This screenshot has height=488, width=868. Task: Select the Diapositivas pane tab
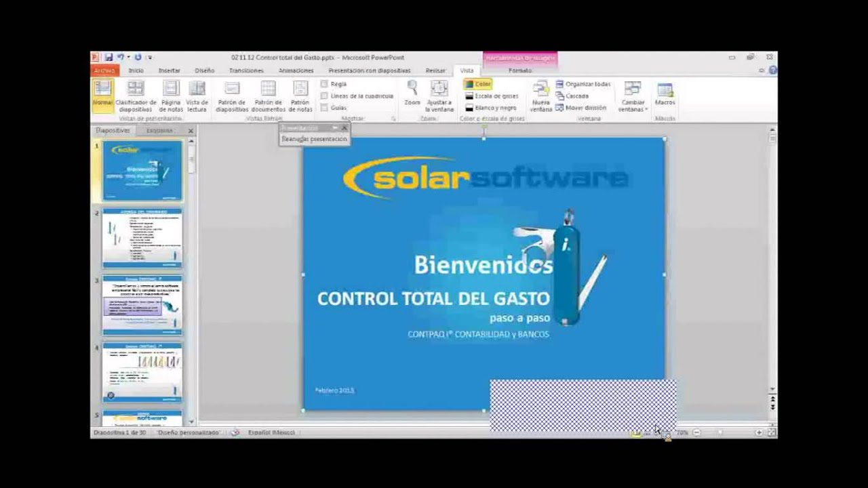click(113, 130)
